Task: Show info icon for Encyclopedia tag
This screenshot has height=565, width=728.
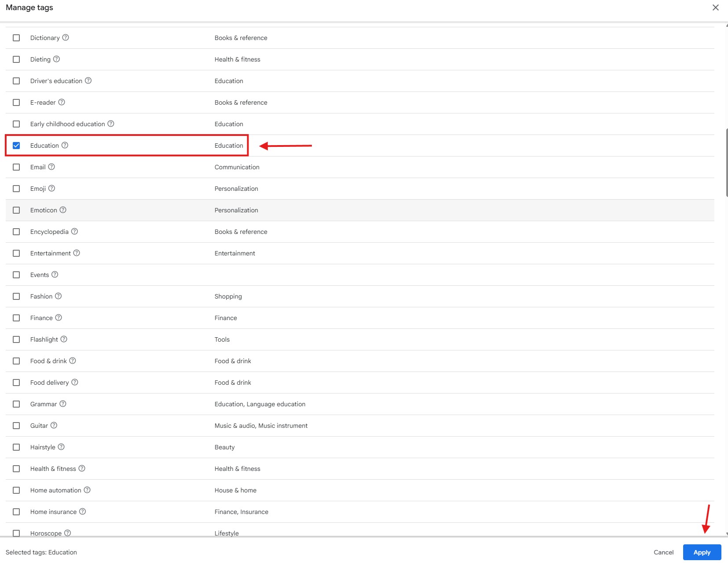Action: 74,232
